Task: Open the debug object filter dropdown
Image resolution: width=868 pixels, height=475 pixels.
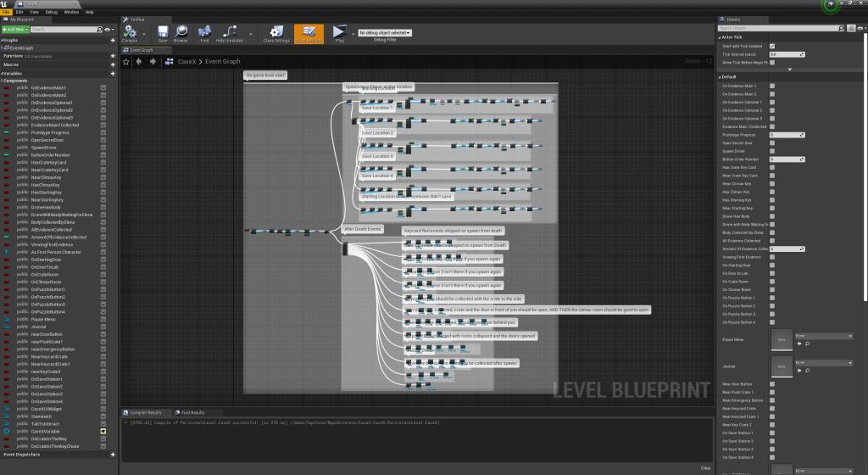Action: point(386,33)
